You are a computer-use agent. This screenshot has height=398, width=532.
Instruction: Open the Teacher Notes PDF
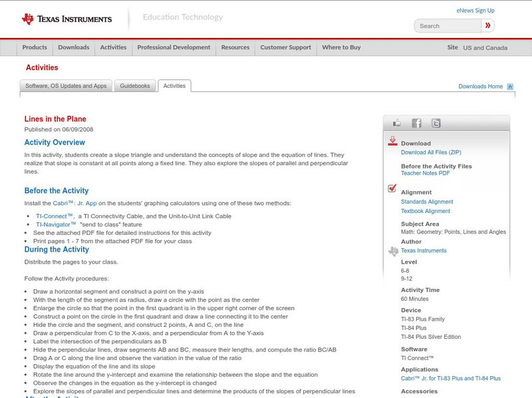coord(425,173)
